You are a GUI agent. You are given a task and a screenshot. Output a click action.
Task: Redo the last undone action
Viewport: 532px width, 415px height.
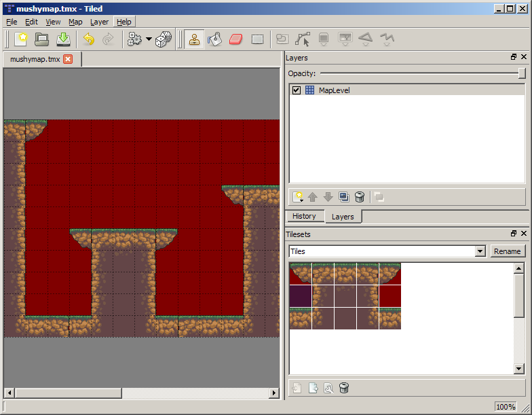tap(109, 39)
